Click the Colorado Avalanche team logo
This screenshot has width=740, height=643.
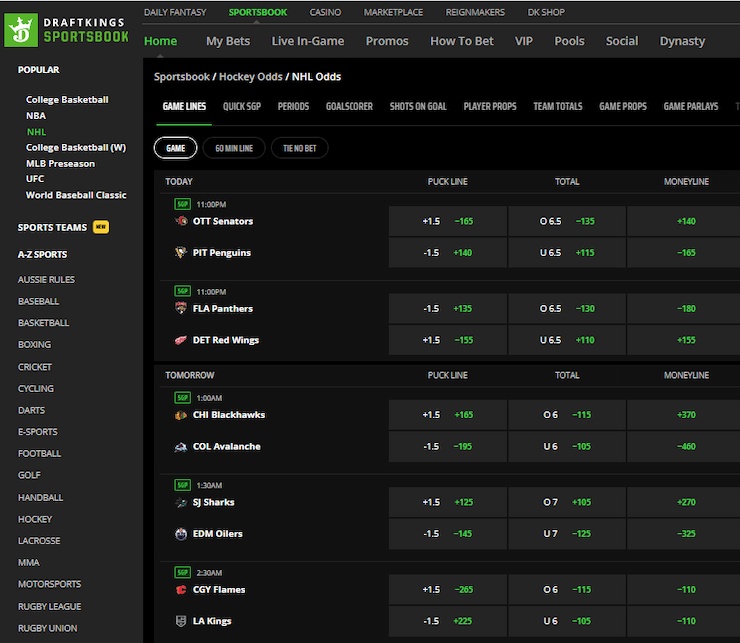(x=181, y=447)
